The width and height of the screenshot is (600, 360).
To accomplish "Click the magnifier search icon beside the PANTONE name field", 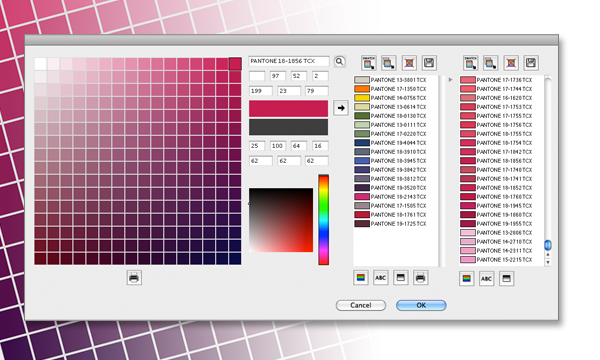I will click(339, 62).
